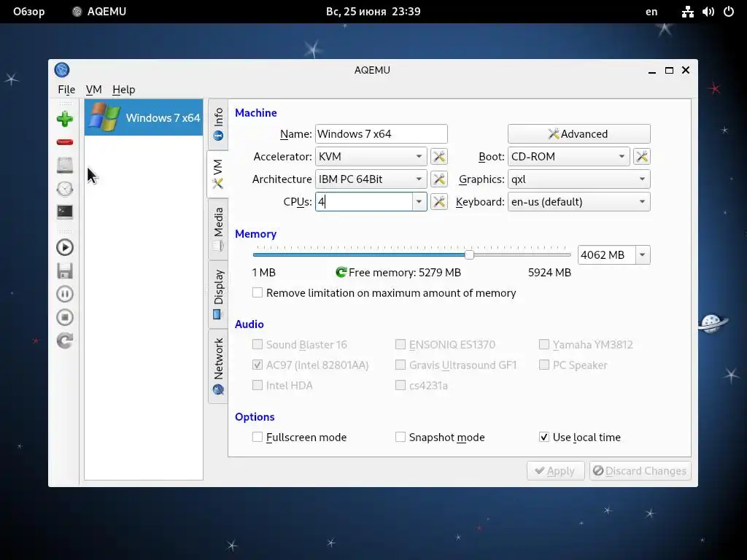Viewport: 747px width, 560px height.
Task: Expand the Keyboard en-us dropdown
Action: 578,202
